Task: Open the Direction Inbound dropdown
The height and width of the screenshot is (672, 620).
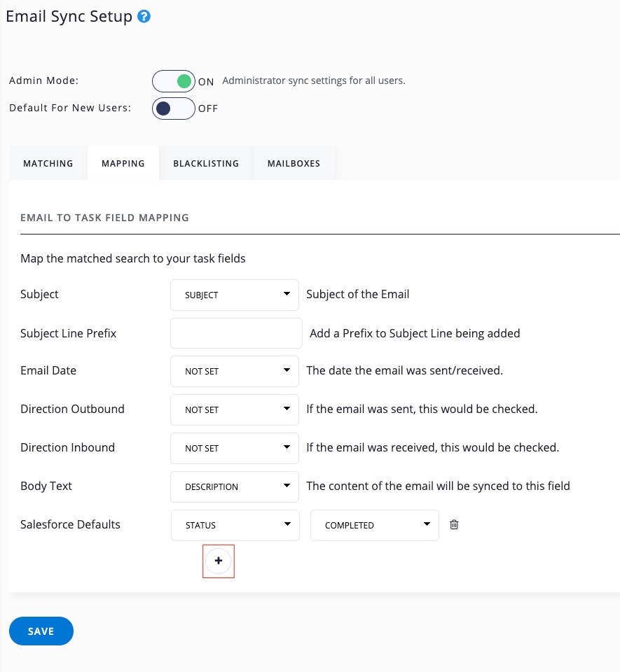Action: pos(235,448)
